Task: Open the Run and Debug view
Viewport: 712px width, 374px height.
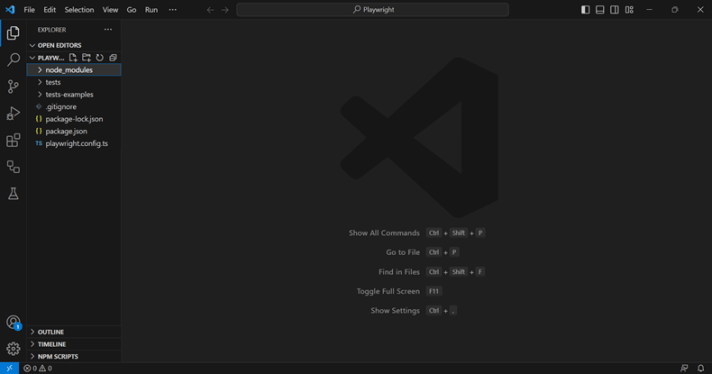Action: tap(13, 113)
